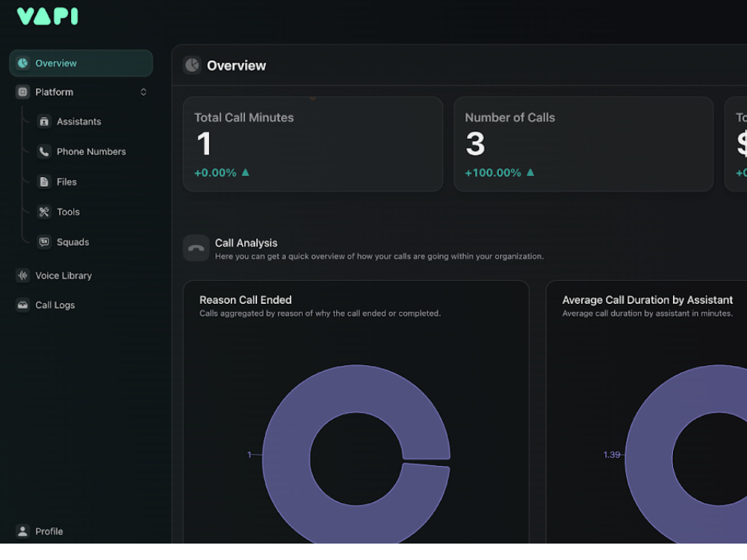Open Call Logs from the sidebar icon
747x560 pixels.
pos(22,305)
